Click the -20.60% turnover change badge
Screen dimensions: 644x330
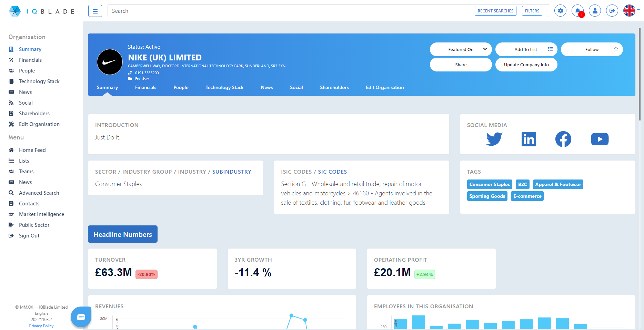click(147, 274)
